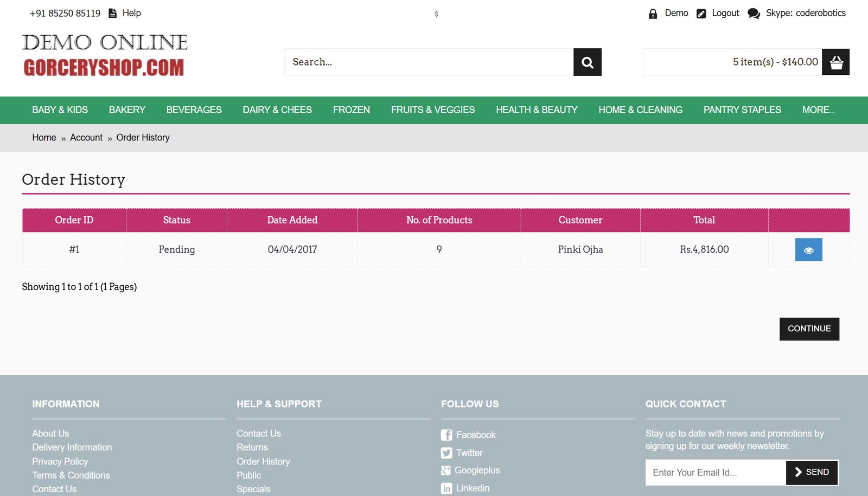Focus the Search input field
This screenshot has width=868, height=496.
click(x=429, y=62)
